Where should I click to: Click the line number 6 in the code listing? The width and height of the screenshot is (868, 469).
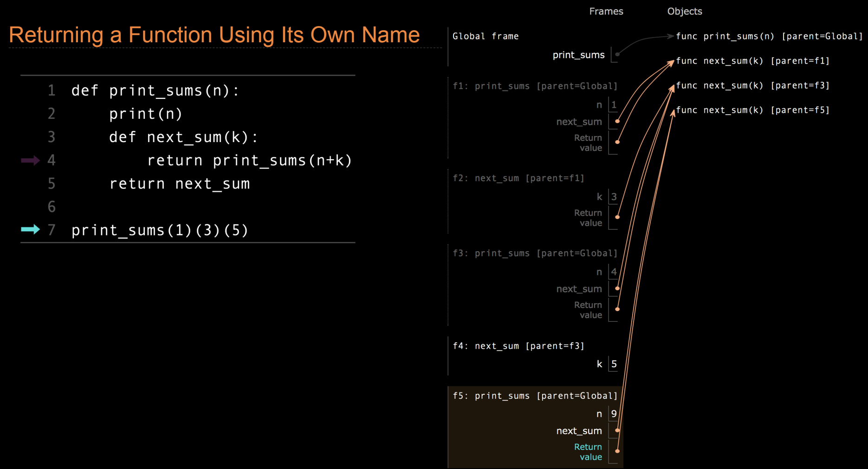point(52,207)
